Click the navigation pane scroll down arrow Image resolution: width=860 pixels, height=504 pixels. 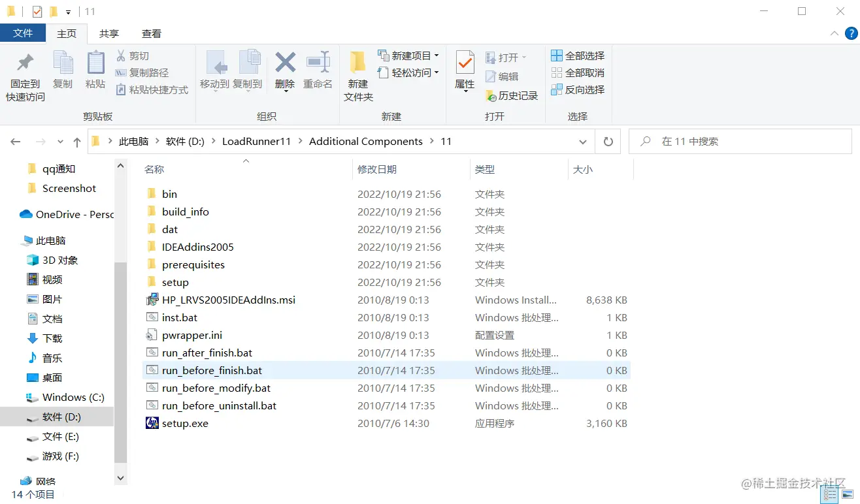pyautogui.click(x=120, y=479)
